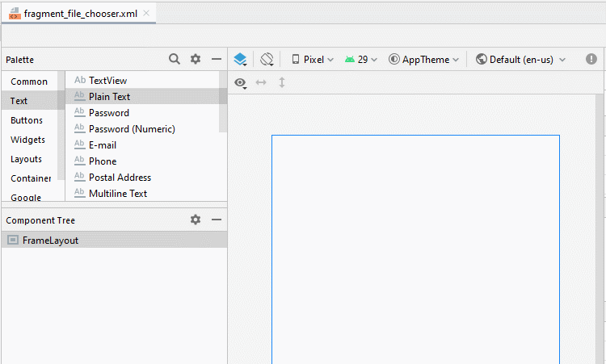Open the Palette settings gear

(196, 59)
